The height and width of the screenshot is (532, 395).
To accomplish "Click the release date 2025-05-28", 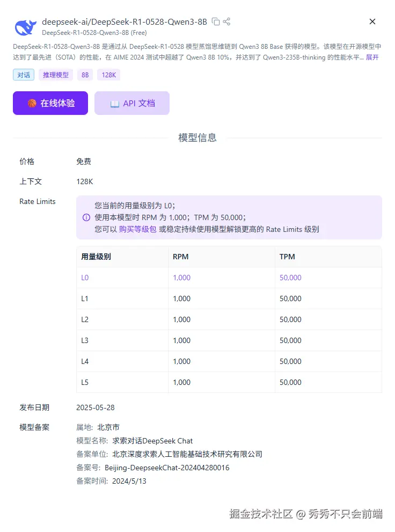I will 96,407.
